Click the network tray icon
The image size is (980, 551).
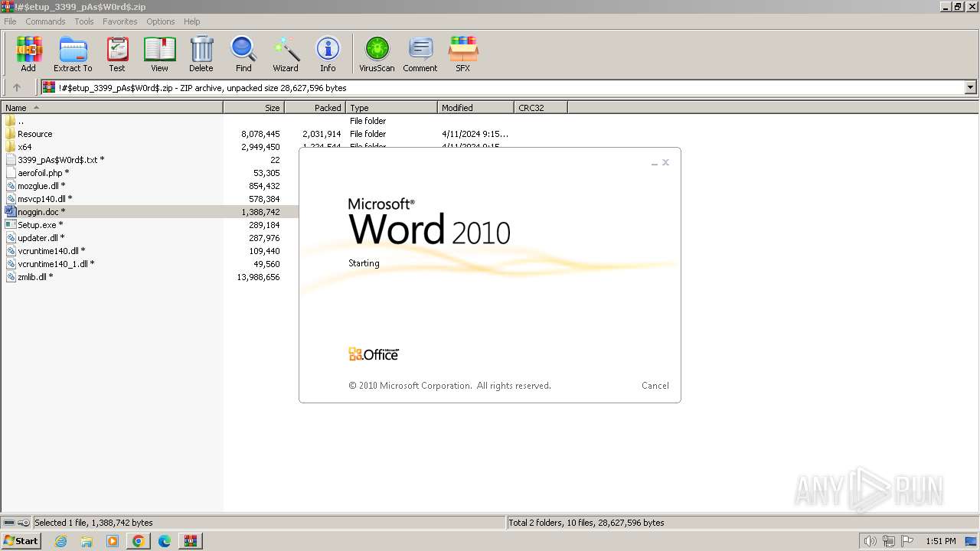click(889, 541)
